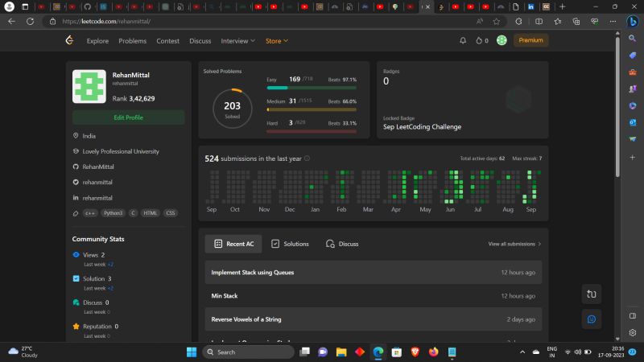Open the Explore menu

point(97,41)
